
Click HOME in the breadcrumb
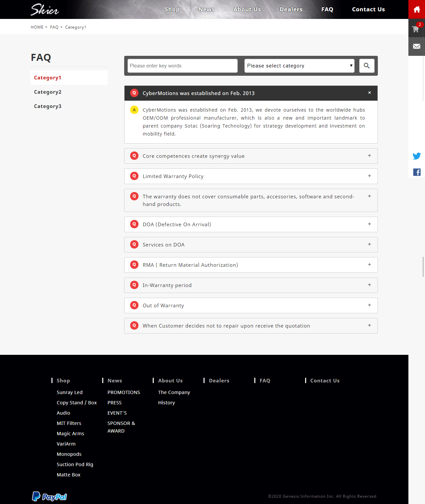[37, 27]
